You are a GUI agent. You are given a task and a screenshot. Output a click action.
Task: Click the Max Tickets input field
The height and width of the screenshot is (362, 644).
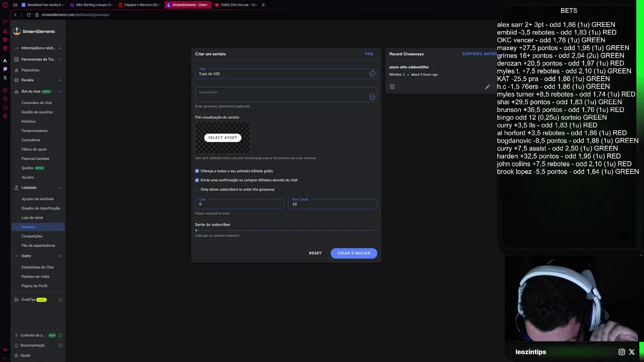pos(333,204)
